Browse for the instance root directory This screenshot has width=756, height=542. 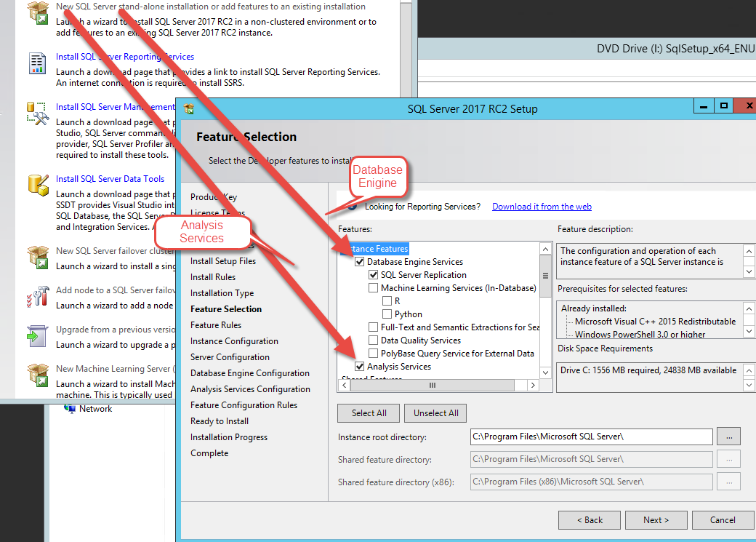(x=729, y=437)
